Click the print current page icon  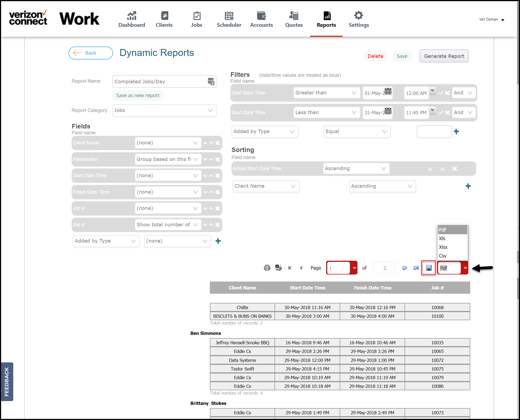point(278,268)
